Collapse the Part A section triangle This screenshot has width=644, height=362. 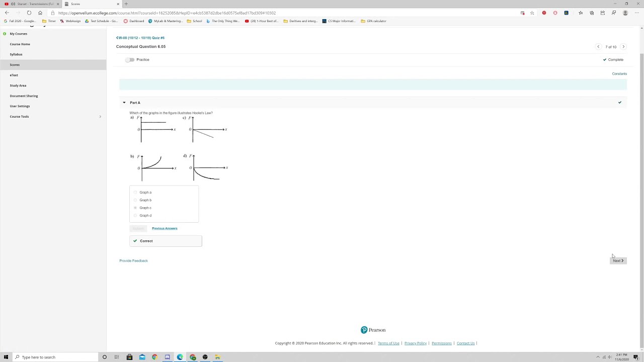tap(124, 103)
